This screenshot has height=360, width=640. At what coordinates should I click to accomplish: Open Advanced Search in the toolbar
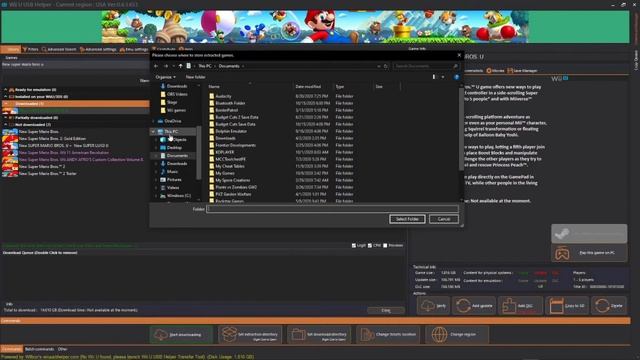pos(59,49)
